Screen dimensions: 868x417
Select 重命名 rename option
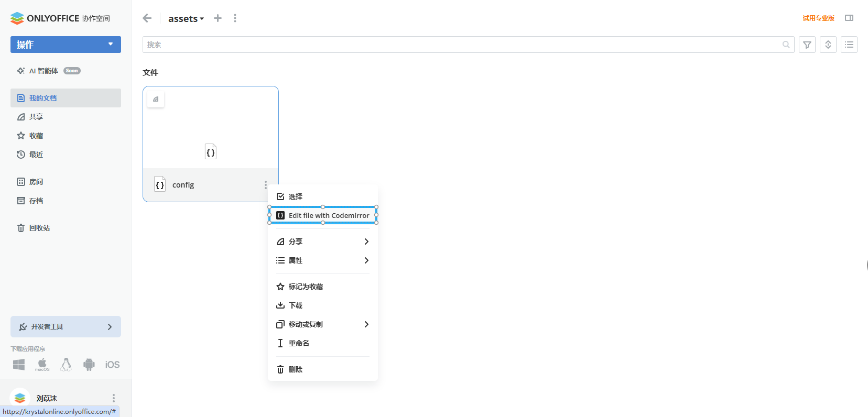(x=323, y=343)
